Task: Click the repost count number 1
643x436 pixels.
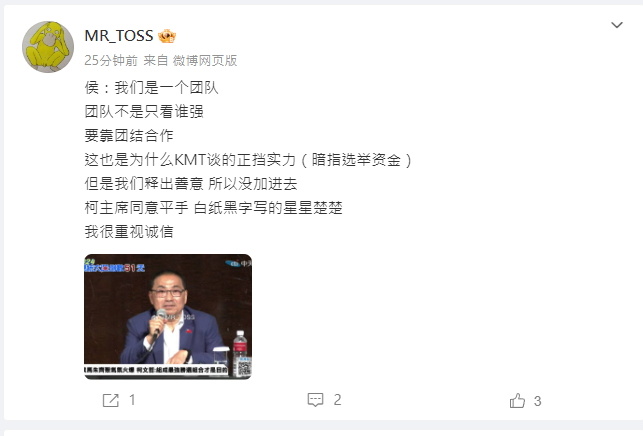Action: (x=132, y=400)
